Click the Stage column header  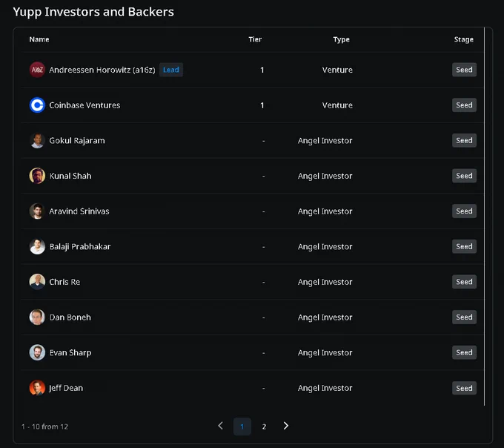(x=464, y=40)
